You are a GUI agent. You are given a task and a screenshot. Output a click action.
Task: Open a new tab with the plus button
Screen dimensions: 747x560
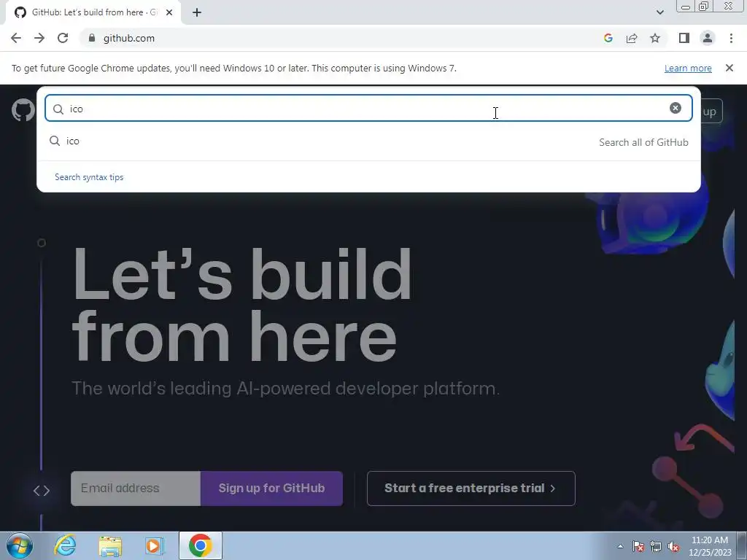click(197, 12)
